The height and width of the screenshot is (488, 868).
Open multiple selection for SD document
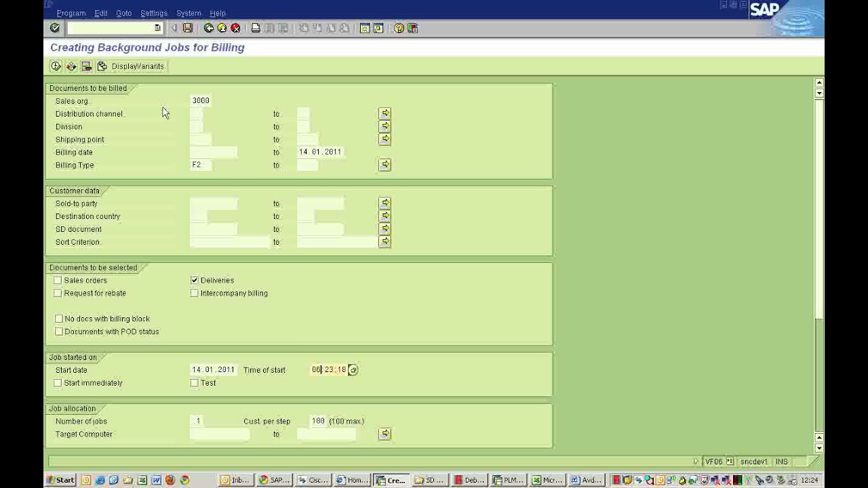click(385, 228)
